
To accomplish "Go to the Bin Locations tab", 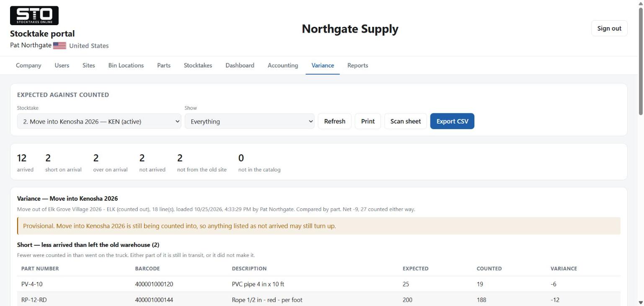I will (126, 65).
